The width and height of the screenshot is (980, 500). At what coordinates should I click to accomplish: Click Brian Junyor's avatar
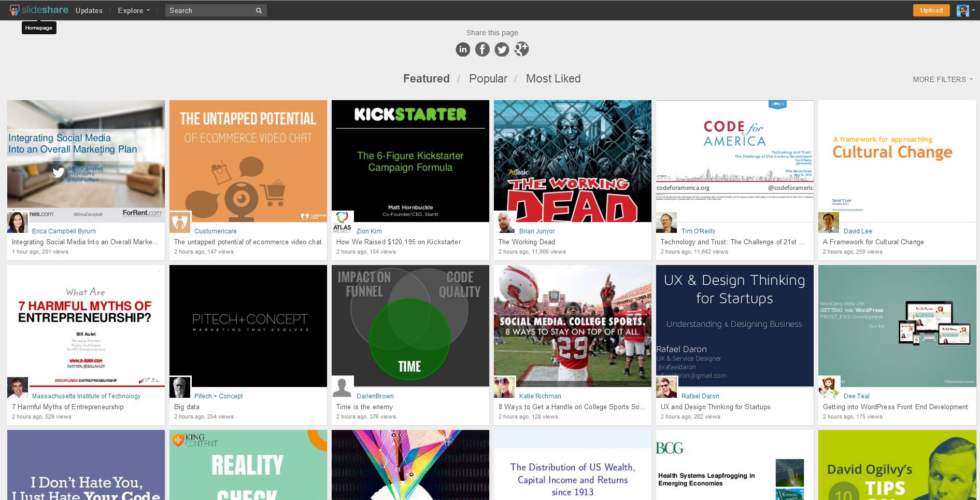tap(505, 223)
